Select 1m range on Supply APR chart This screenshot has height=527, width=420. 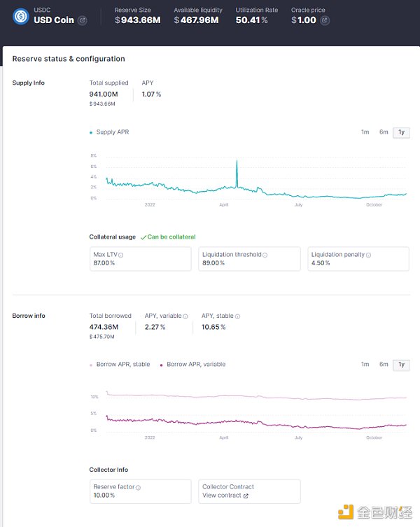click(x=365, y=132)
